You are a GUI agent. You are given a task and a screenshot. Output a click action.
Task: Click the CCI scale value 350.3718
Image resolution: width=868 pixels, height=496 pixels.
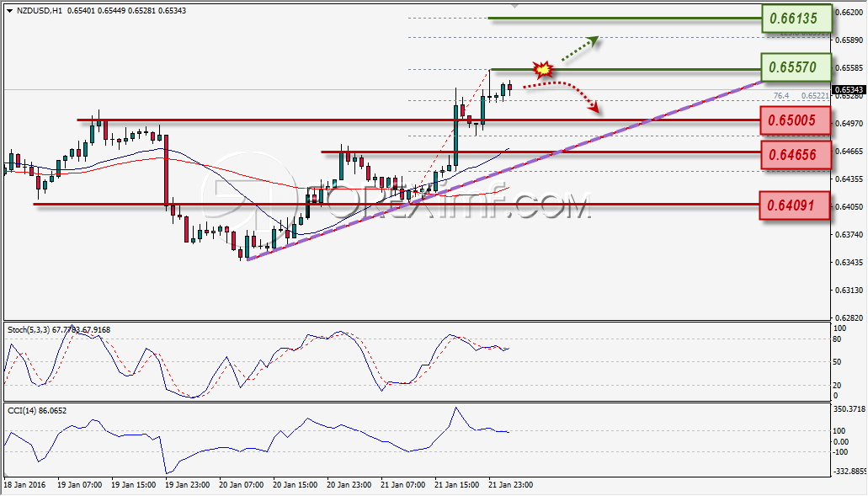[849, 409]
